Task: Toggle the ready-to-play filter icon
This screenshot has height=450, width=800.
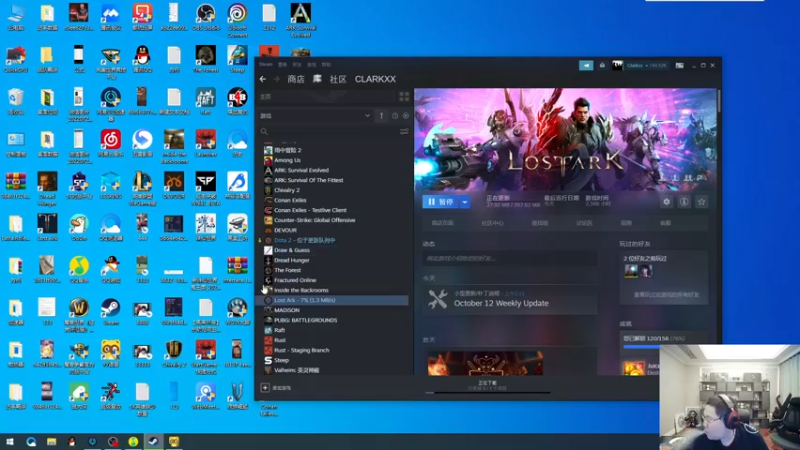Action: coord(406,116)
